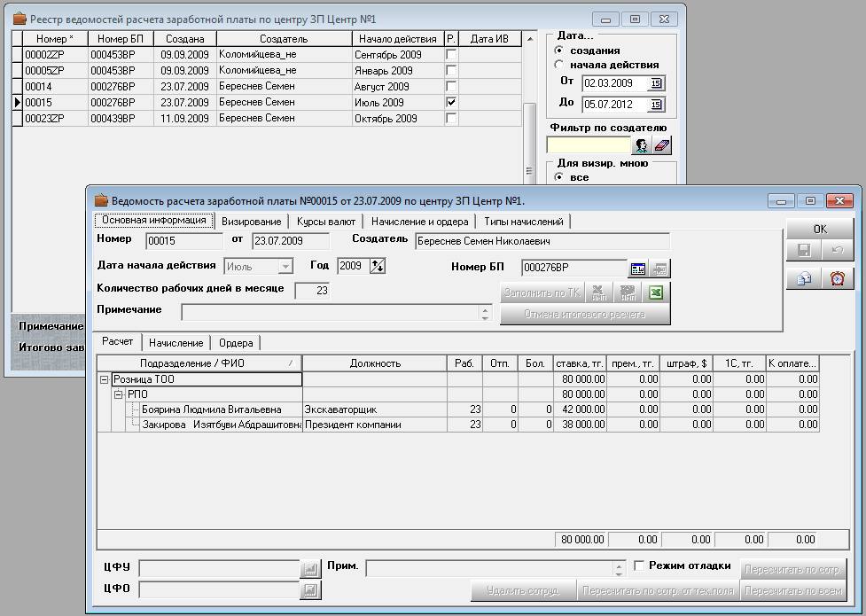Switch to the Начисление lower tab
The height and width of the screenshot is (616, 866).
(176, 343)
